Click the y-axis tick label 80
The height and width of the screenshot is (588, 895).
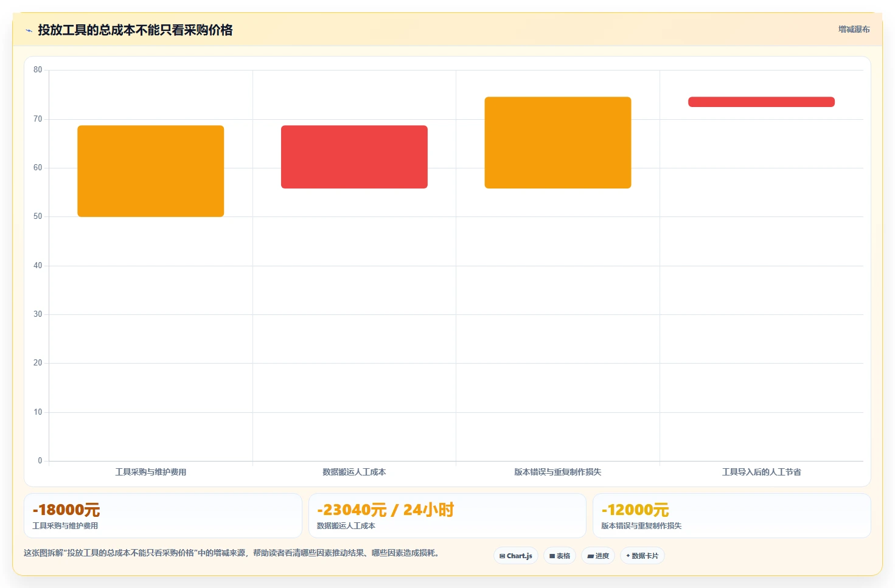coord(38,70)
